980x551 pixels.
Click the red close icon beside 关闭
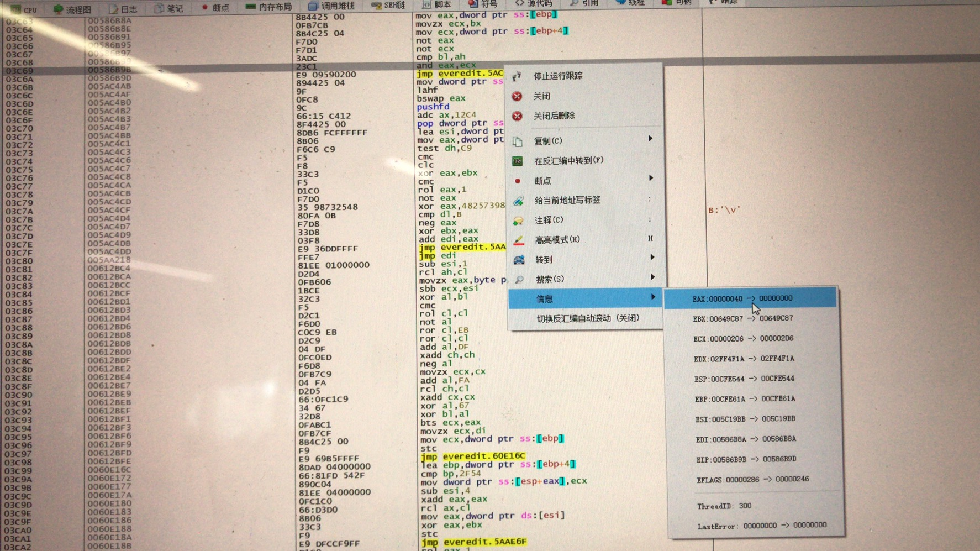517,96
